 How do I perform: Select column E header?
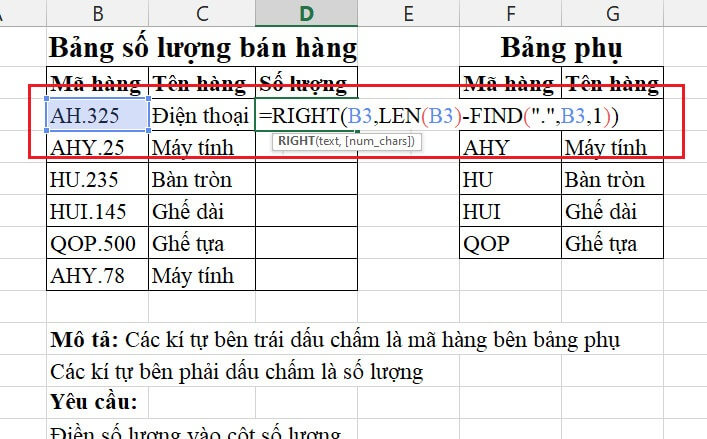(409, 14)
